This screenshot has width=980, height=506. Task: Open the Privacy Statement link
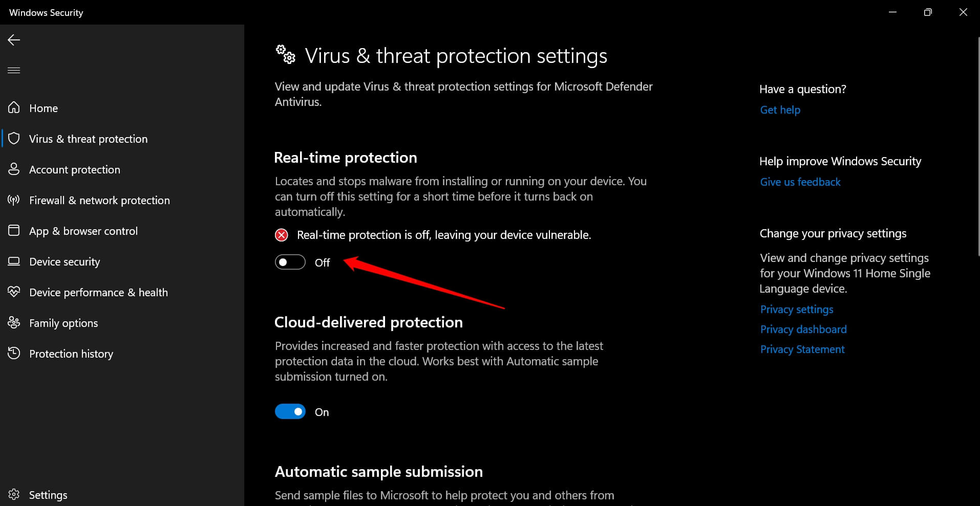[802, 349]
